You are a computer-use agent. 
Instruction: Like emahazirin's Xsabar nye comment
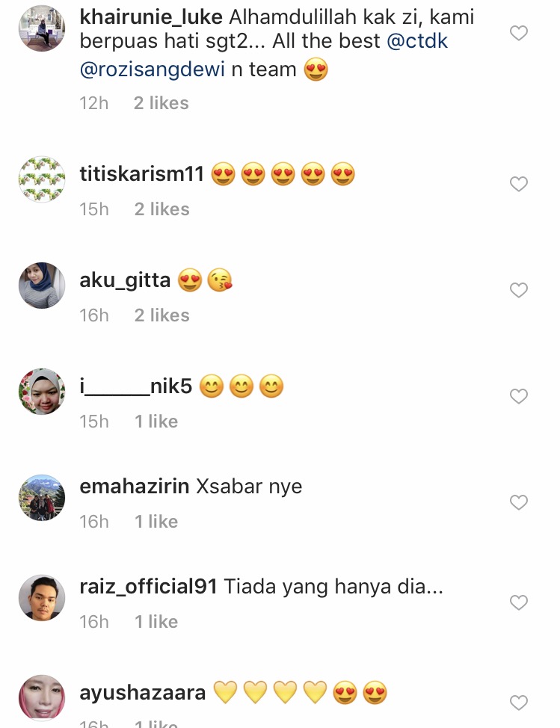[x=519, y=502]
